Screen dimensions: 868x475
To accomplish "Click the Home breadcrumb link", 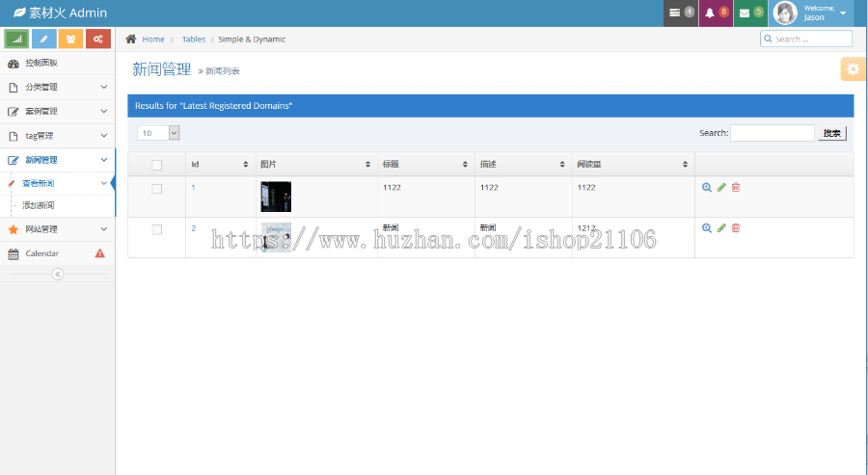I will pyautogui.click(x=153, y=40).
